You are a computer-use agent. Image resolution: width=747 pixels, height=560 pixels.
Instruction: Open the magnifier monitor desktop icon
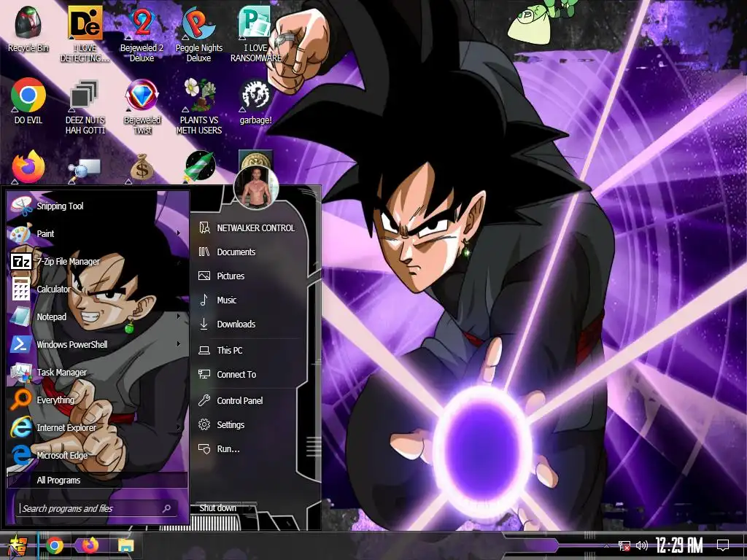pos(85,169)
